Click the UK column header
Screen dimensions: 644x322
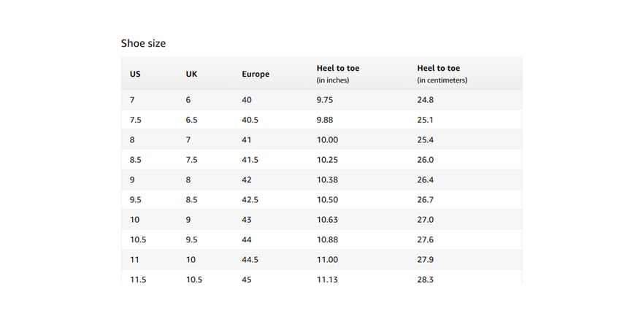(x=192, y=74)
